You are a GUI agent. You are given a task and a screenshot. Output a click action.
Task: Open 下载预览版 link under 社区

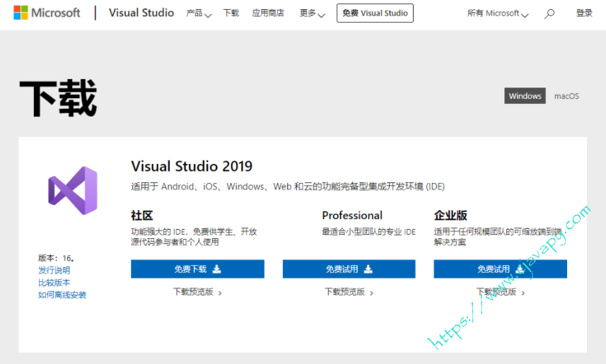[x=197, y=292]
